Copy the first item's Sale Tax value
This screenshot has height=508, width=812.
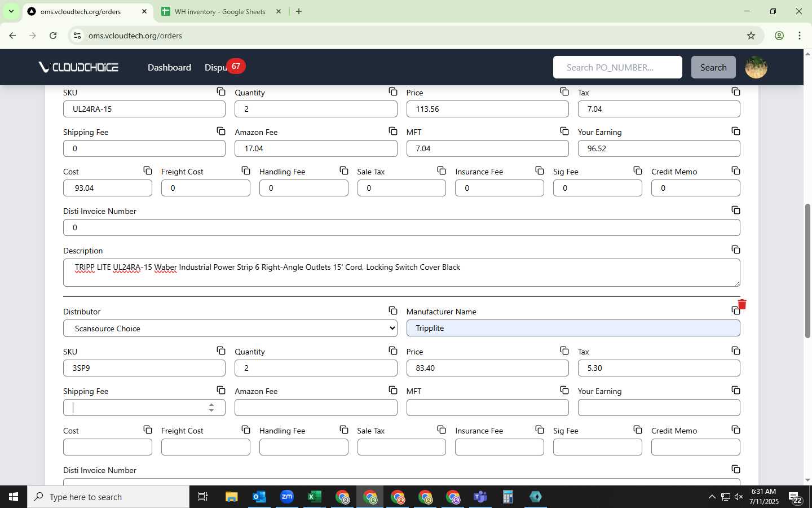click(442, 170)
